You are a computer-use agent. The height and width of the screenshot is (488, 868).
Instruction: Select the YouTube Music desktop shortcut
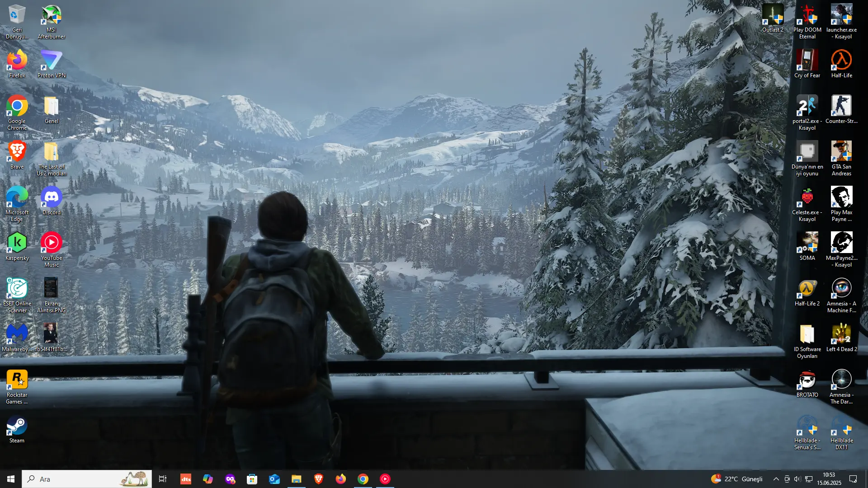point(51,249)
